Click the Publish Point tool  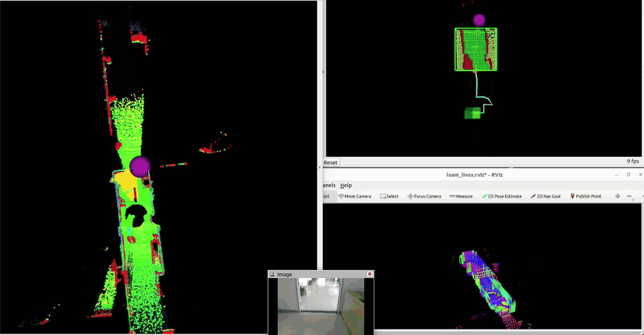tap(586, 196)
